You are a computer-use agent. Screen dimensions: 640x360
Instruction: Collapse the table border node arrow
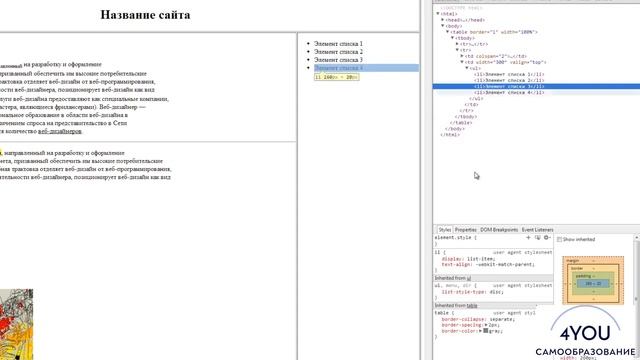[x=448, y=32]
